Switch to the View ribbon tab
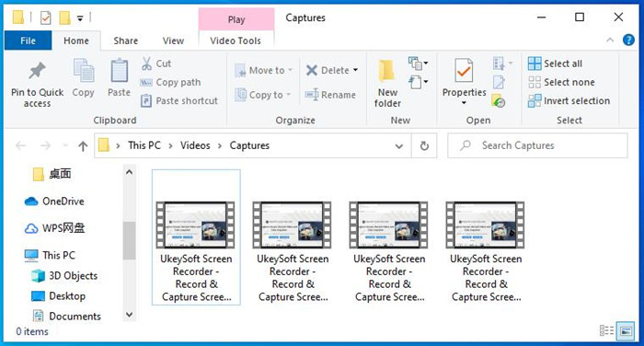The height and width of the screenshot is (346, 644). pos(173,40)
